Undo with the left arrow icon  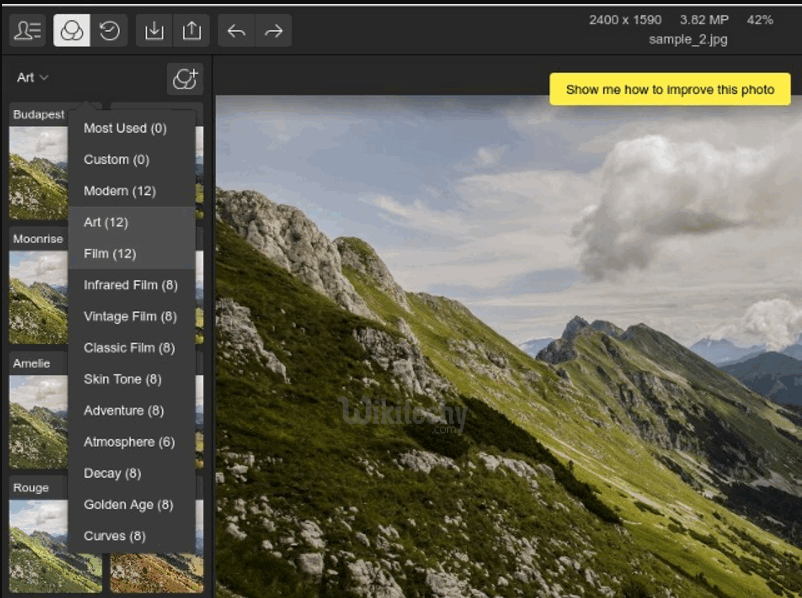point(236,31)
